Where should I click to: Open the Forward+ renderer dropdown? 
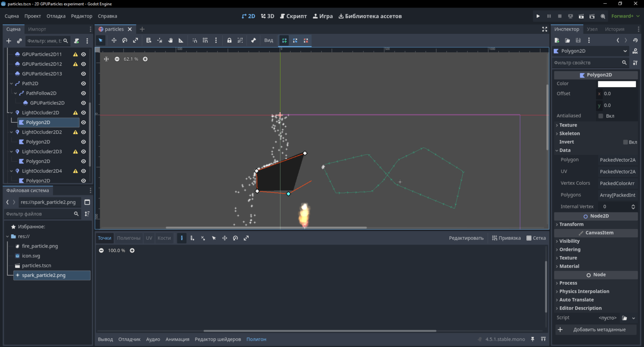tap(625, 16)
